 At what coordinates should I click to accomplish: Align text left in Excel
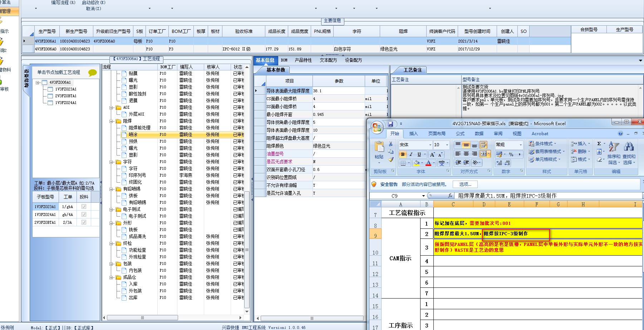458,154
